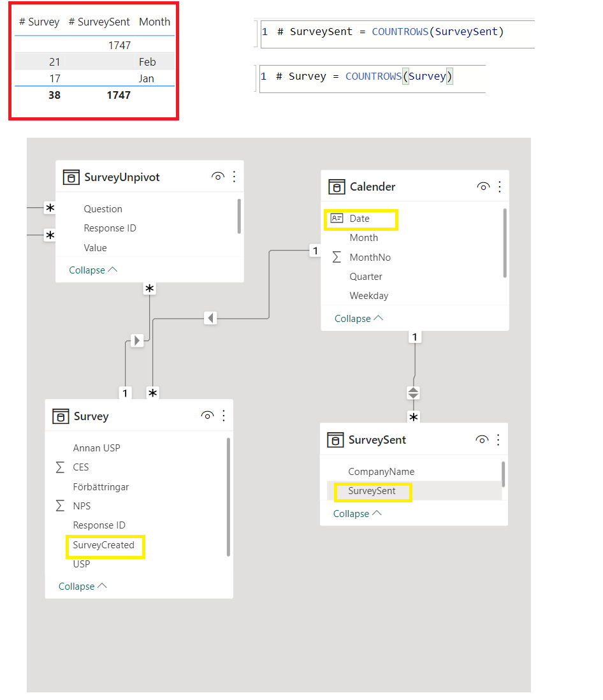Select the Annan USP field in Survey
The height and width of the screenshot is (700, 603).
(96, 448)
